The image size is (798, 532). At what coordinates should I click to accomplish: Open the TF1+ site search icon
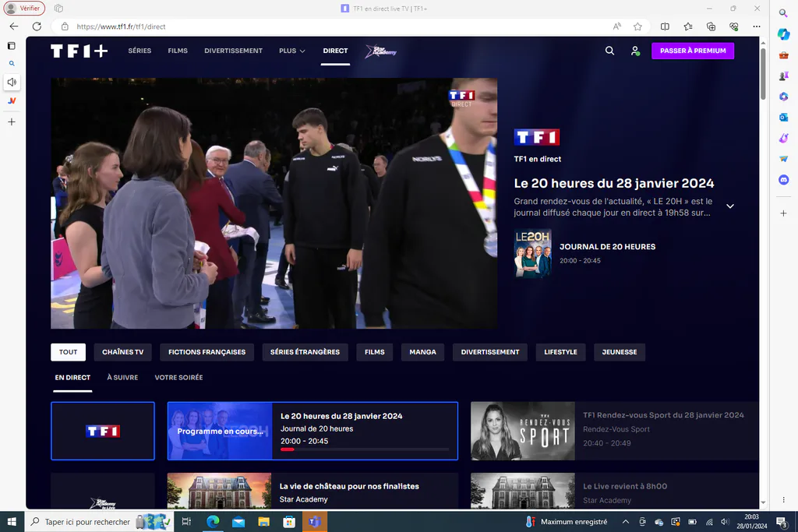[609, 51]
